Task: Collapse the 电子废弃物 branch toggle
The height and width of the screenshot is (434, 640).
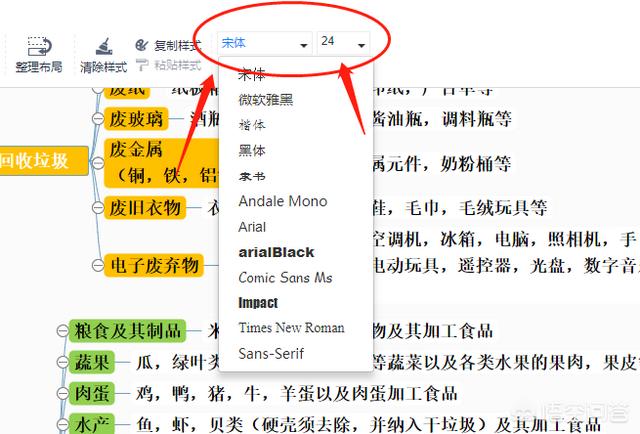Action: click(x=96, y=265)
